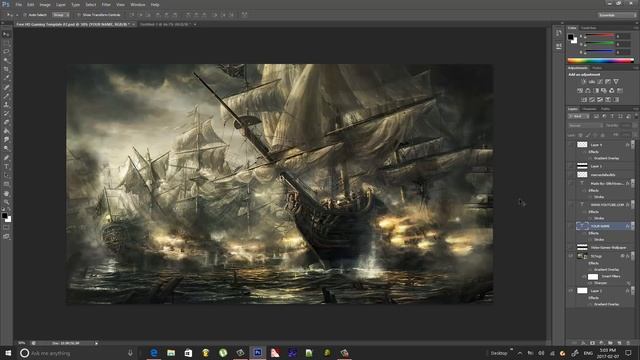
Task: Toggle visibility of YOUR NAME layer
Action: pos(571,226)
